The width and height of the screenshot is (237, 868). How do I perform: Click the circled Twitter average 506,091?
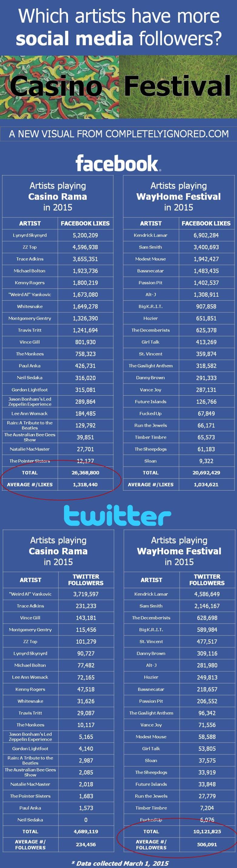(207, 845)
